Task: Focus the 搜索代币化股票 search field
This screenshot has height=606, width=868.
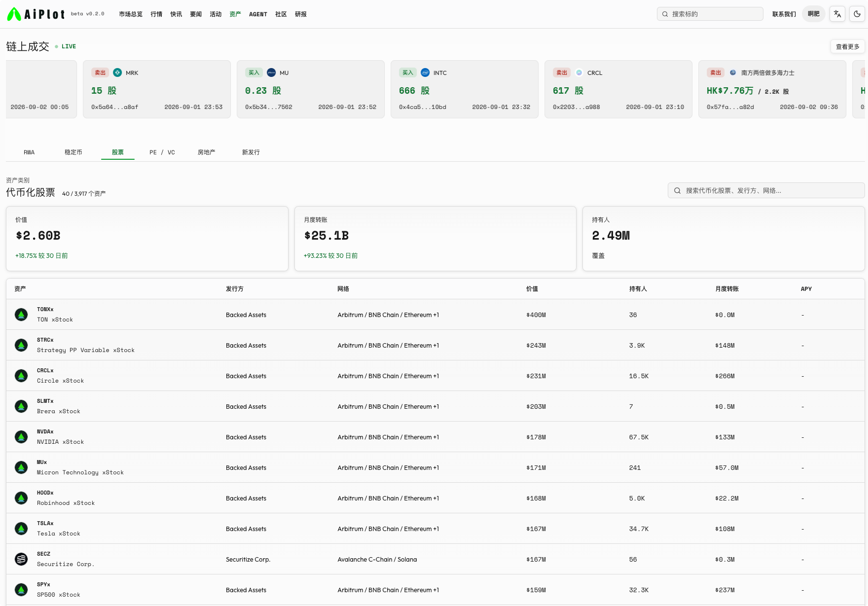Action: click(x=766, y=190)
